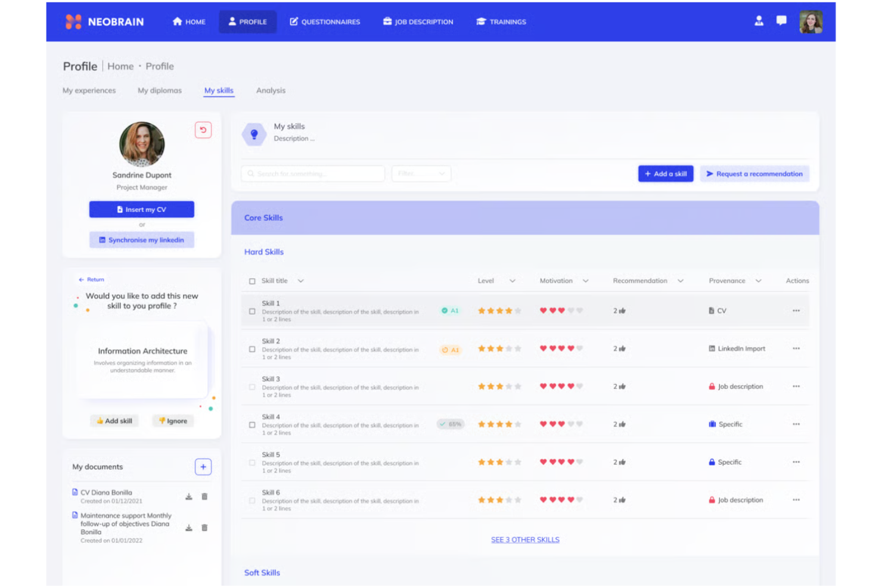Click the Neobrain logo
882x588 pixels.
tap(105, 21)
